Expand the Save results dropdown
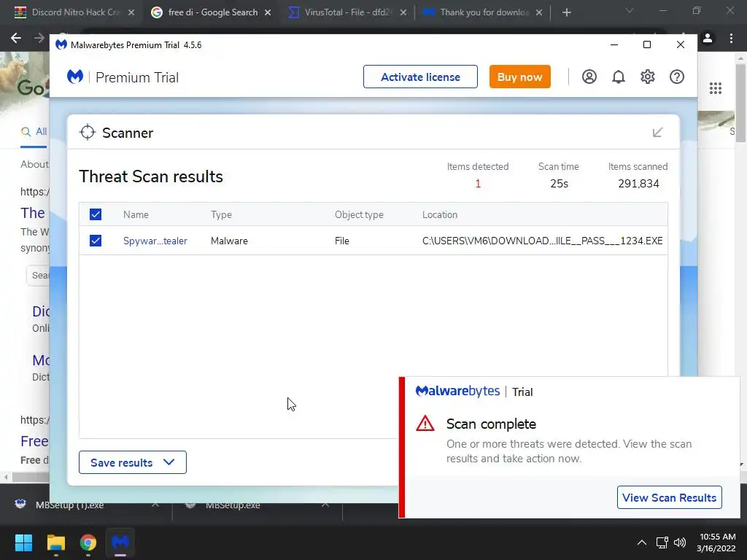 point(133,462)
